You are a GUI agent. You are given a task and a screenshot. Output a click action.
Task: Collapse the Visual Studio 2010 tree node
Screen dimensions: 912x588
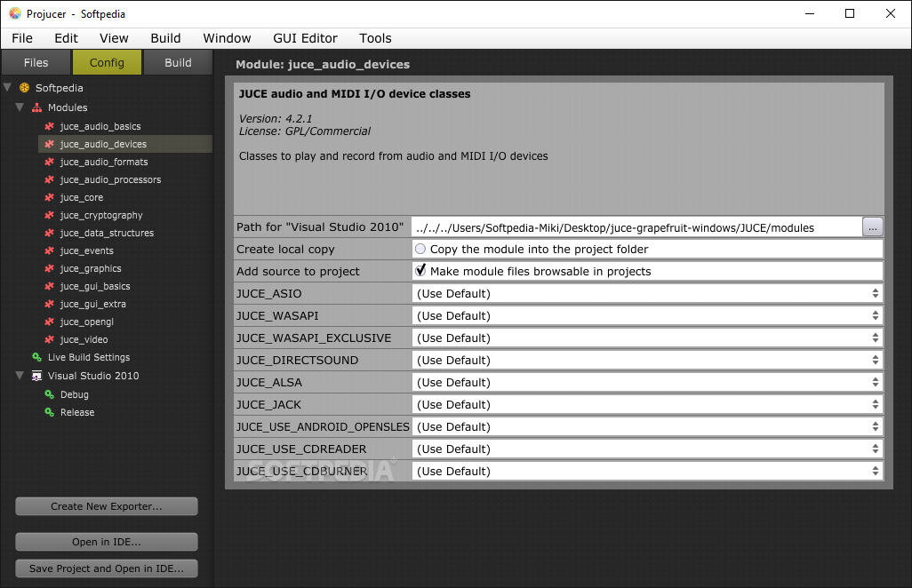click(x=20, y=376)
